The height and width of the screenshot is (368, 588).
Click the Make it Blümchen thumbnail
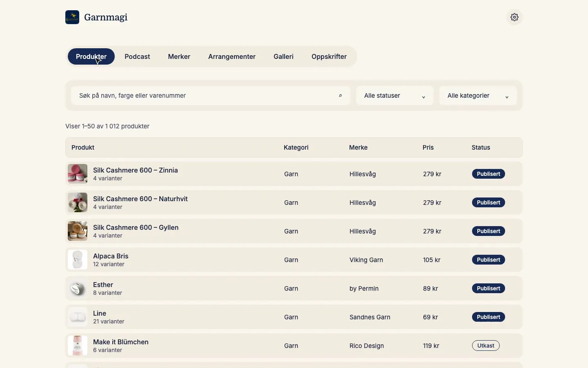[78, 346]
